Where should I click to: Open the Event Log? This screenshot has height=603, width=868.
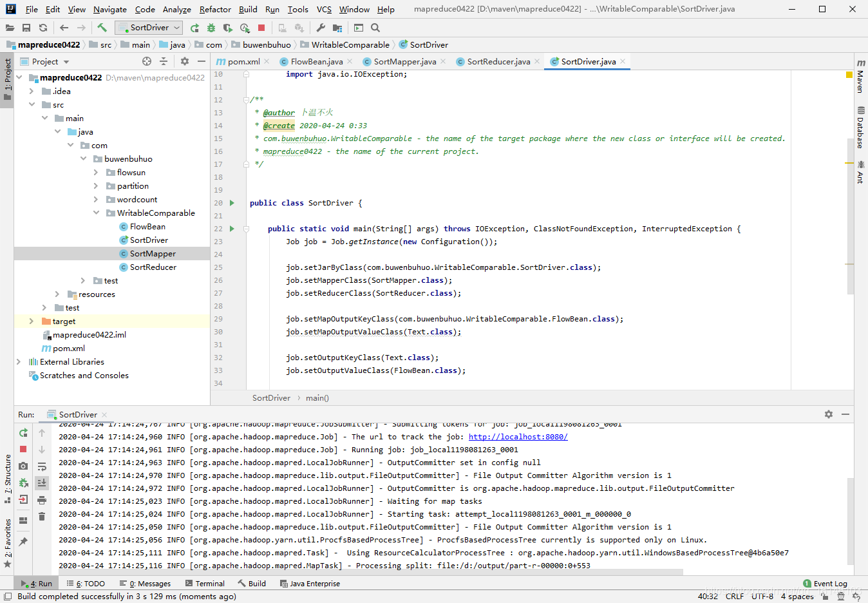pyautogui.click(x=826, y=584)
